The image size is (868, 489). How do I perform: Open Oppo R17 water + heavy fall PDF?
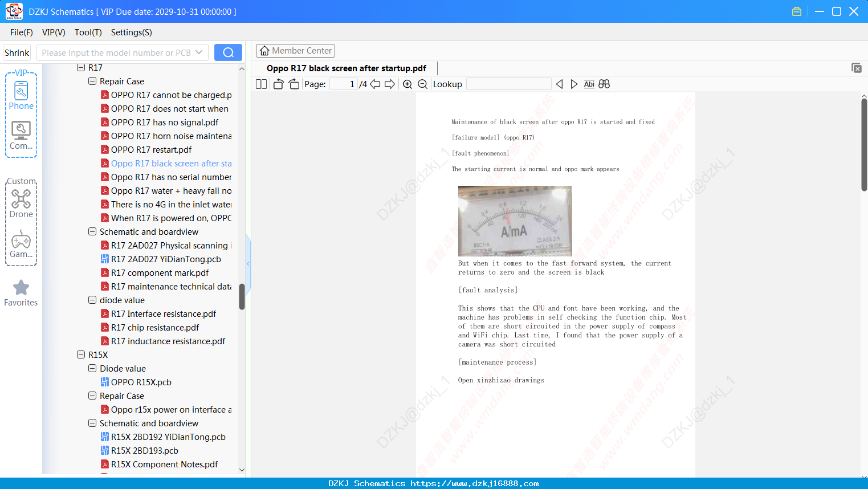(166, 191)
